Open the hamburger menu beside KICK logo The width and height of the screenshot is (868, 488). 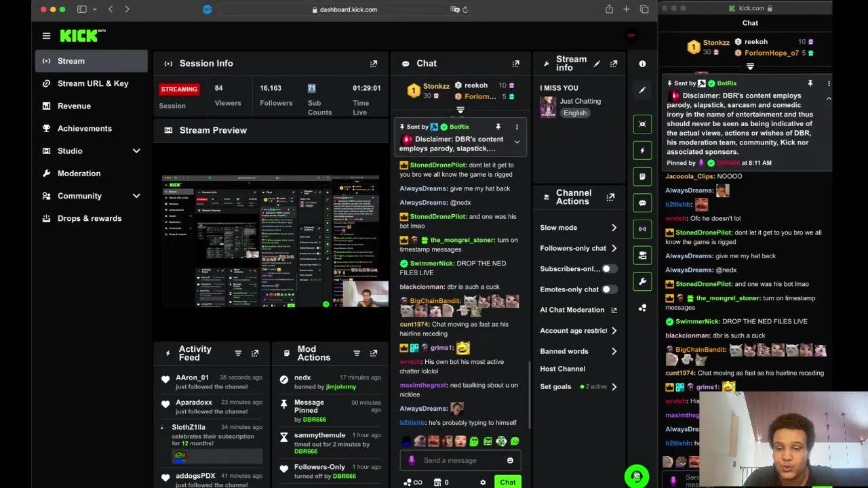pos(46,36)
